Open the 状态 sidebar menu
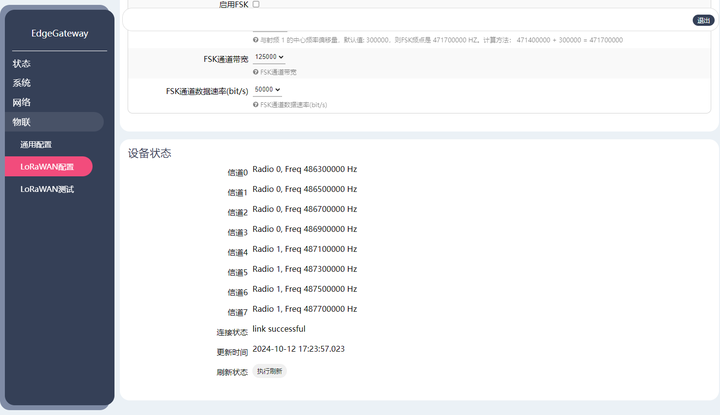This screenshot has width=720, height=415. tap(22, 63)
